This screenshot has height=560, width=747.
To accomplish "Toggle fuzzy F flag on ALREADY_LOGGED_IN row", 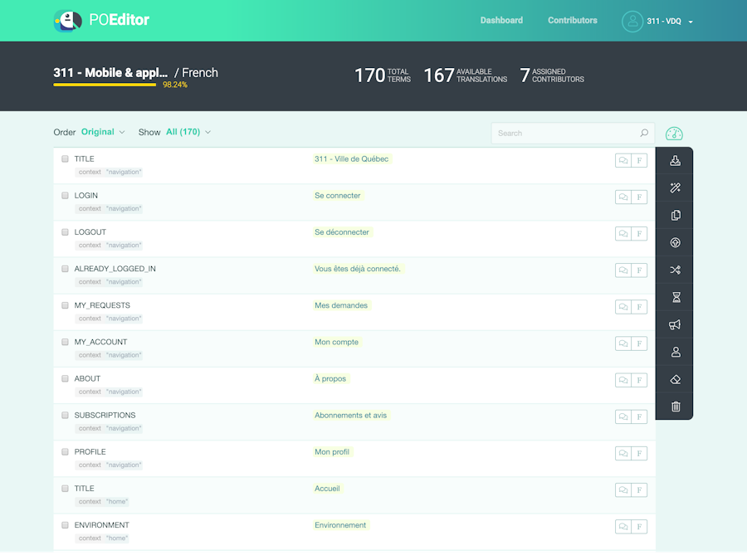I will point(639,270).
